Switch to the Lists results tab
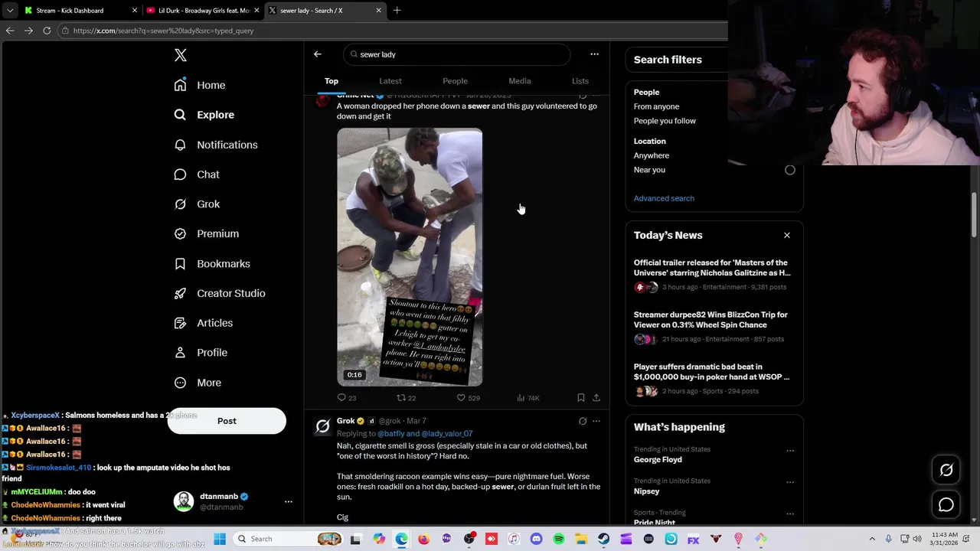This screenshot has height=551, width=980. pyautogui.click(x=580, y=81)
